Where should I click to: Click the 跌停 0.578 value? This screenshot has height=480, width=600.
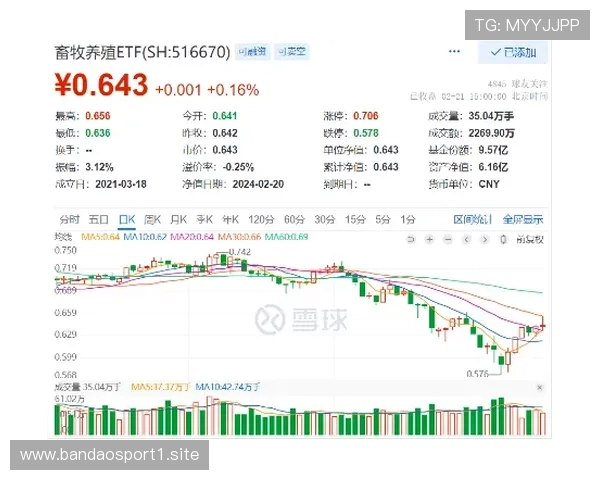[x=366, y=133]
